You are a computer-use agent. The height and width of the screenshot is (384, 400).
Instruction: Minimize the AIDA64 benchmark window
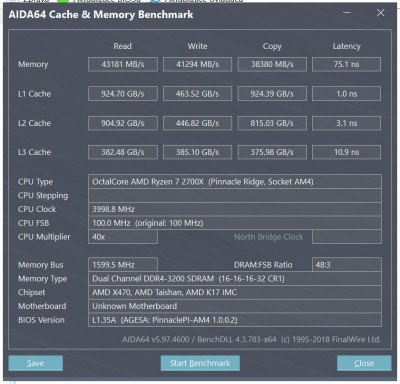pyautogui.click(x=347, y=13)
